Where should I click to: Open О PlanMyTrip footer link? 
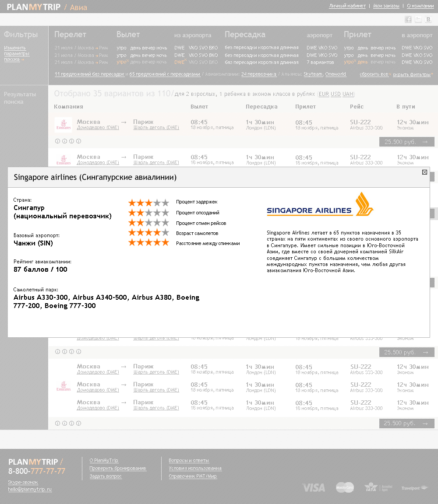click(104, 460)
